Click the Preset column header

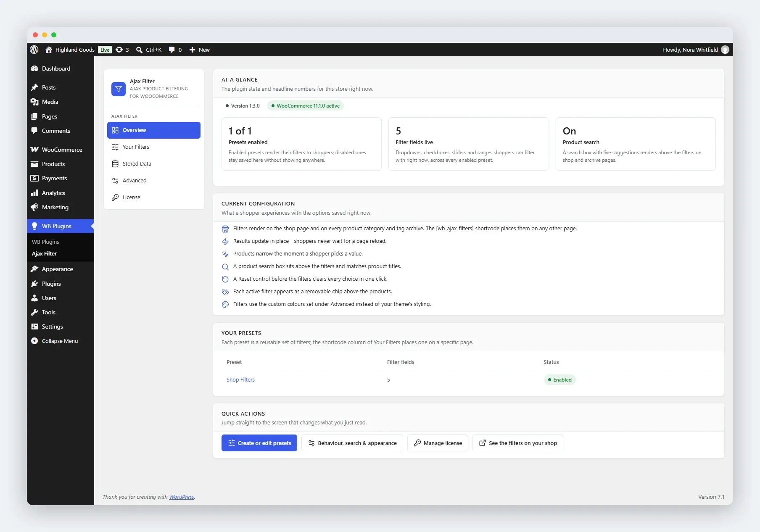coord(234,362)
